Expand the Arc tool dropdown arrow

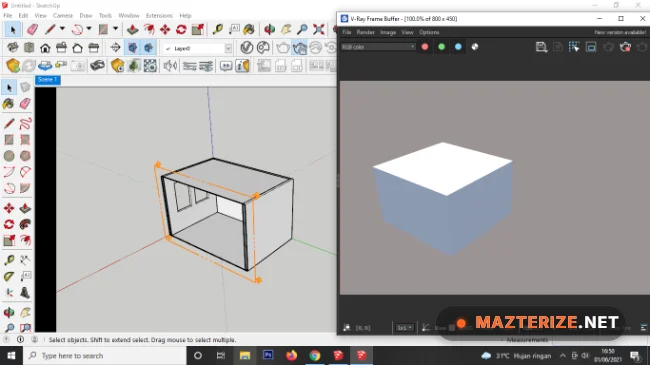(89, 29)
